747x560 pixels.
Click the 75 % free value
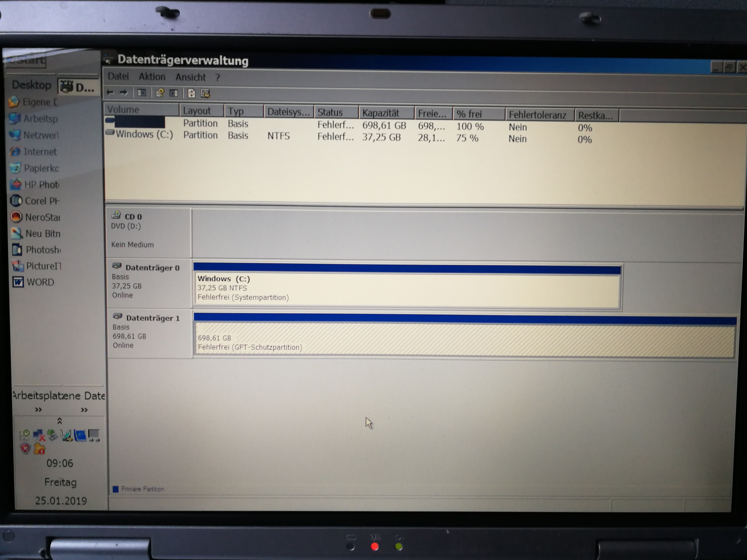point(467,138)
